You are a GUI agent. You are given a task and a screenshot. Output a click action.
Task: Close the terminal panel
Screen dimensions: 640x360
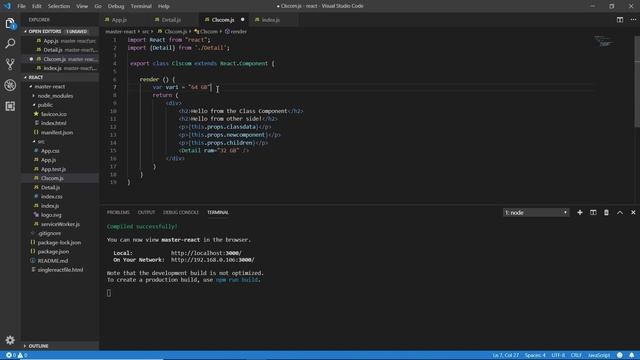pyautogui.click(x=633, y=212)
